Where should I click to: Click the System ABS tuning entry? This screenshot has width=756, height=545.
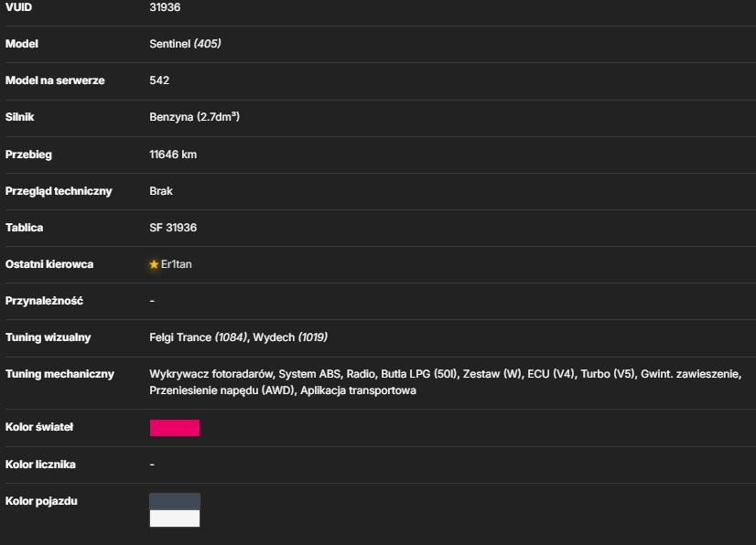click(x=309, y=374)
